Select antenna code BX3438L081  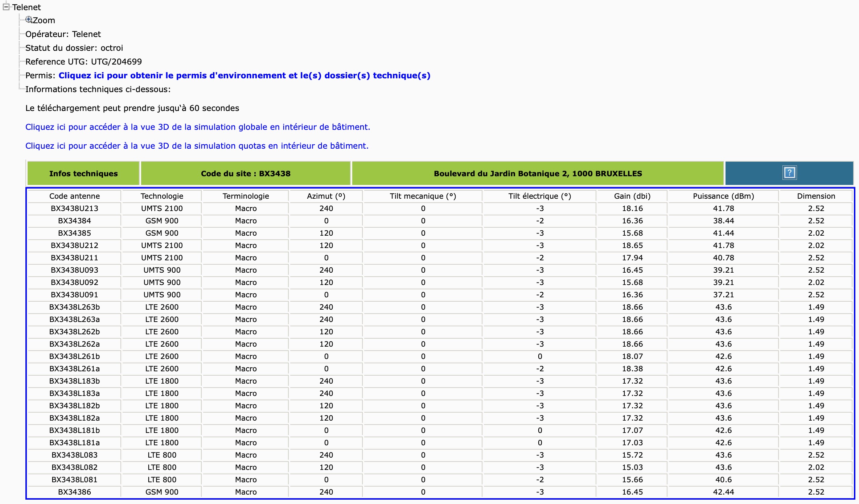pos(74,480)
